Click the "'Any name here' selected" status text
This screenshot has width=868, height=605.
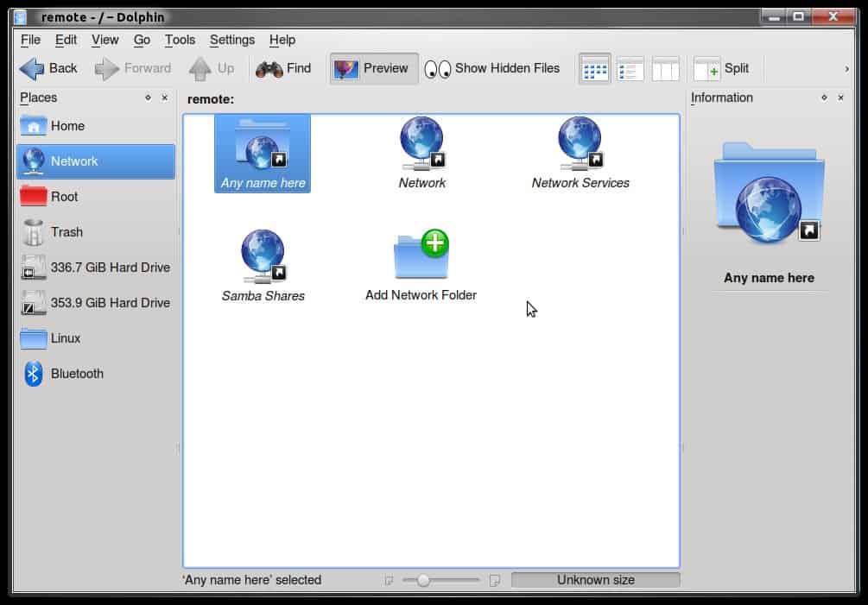coord(252,580)
